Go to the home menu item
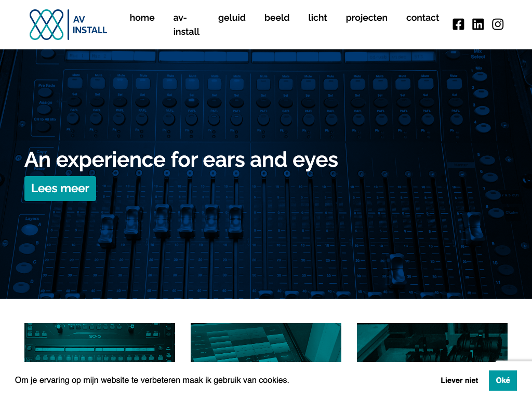This screenshot has width=532, height=399. point(142,18)
